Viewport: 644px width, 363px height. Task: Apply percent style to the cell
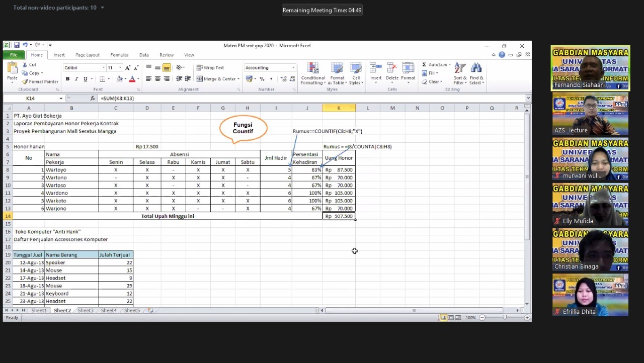262,79
